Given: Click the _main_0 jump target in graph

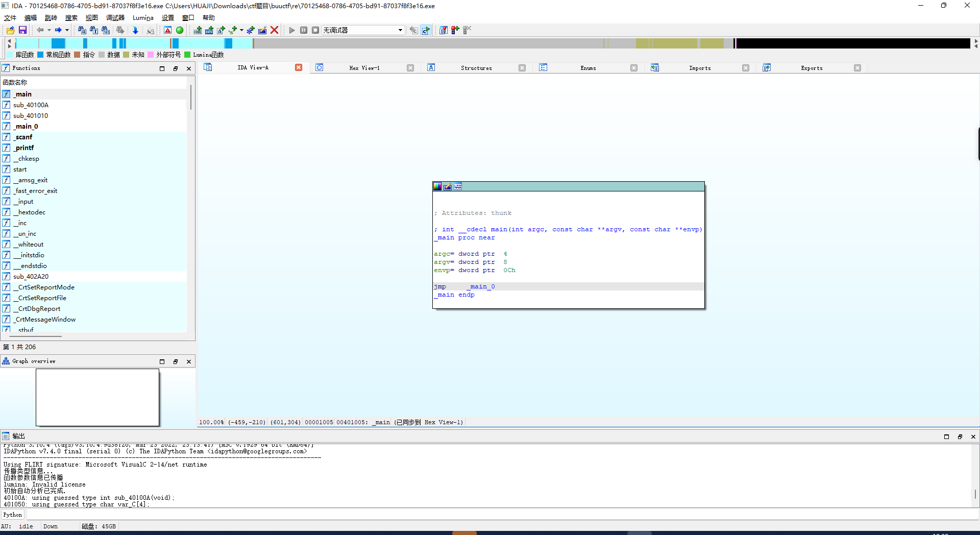Looking at the screenshot, I should pos(481,286).
